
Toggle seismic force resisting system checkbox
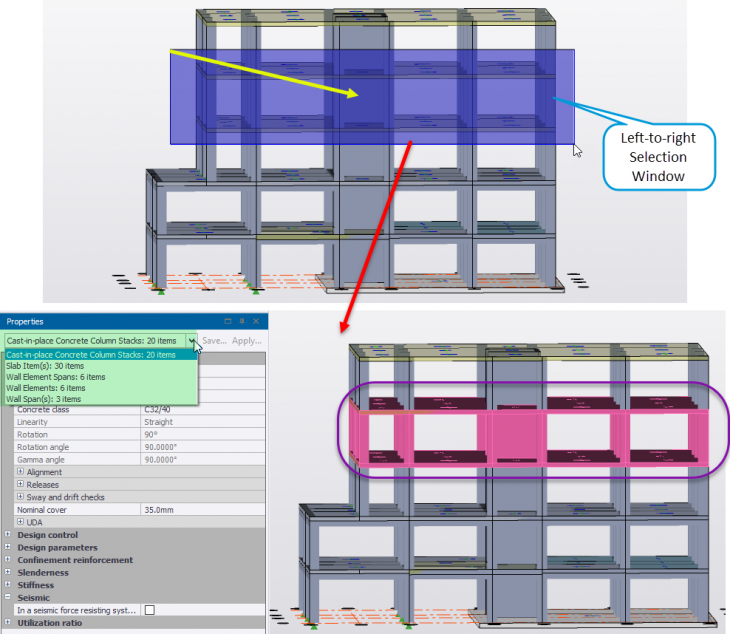pyautogui.click(x=149, y=609)
